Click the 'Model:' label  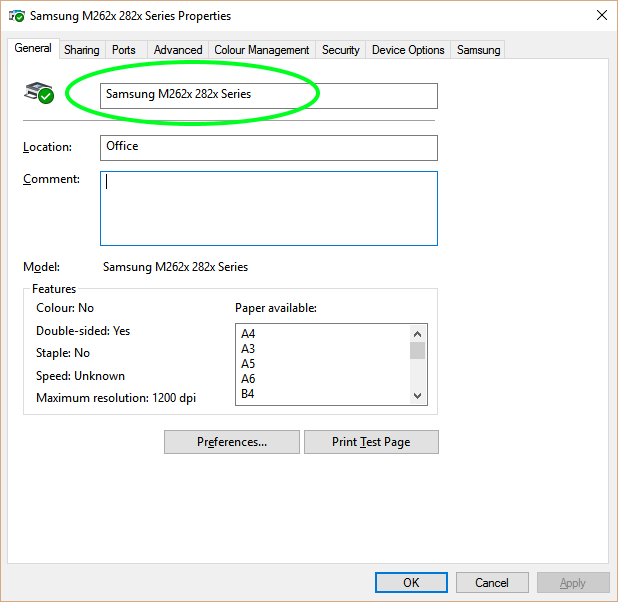[41, 267]
